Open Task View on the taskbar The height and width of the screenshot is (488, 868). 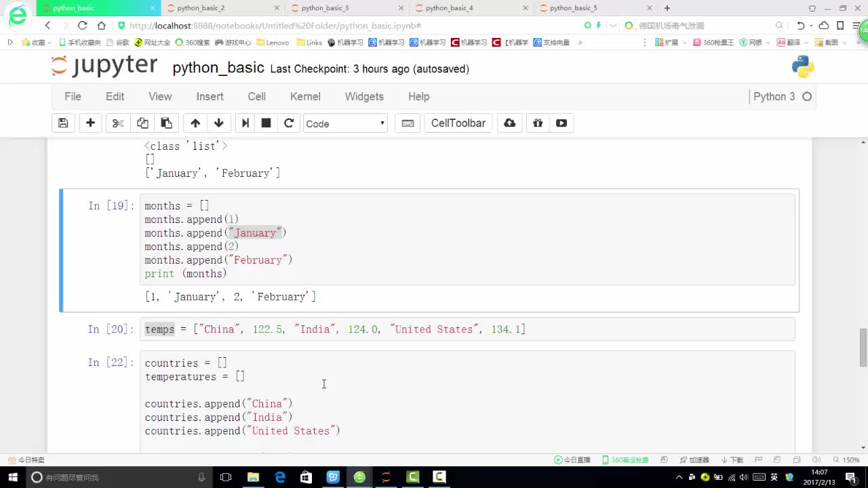coord(226,477)
